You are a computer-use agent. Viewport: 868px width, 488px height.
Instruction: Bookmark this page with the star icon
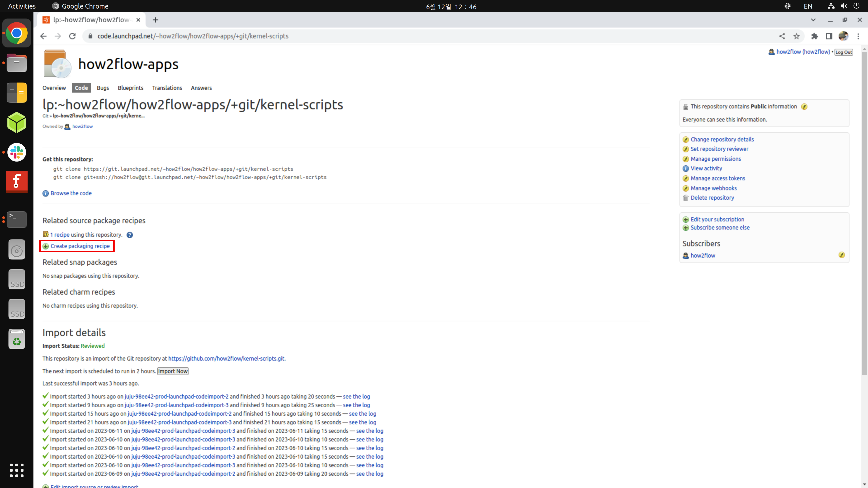point(797,36)
